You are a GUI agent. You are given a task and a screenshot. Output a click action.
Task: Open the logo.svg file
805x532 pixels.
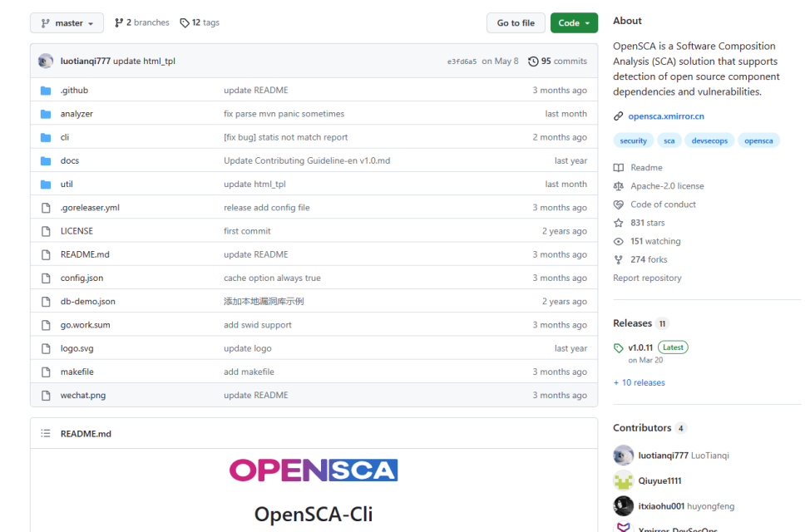[x=77, y=348]
